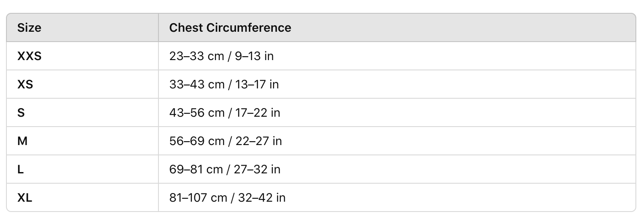Viewport: 644px width, 218px height.
Task: Click the S size label
Action: 21,113
